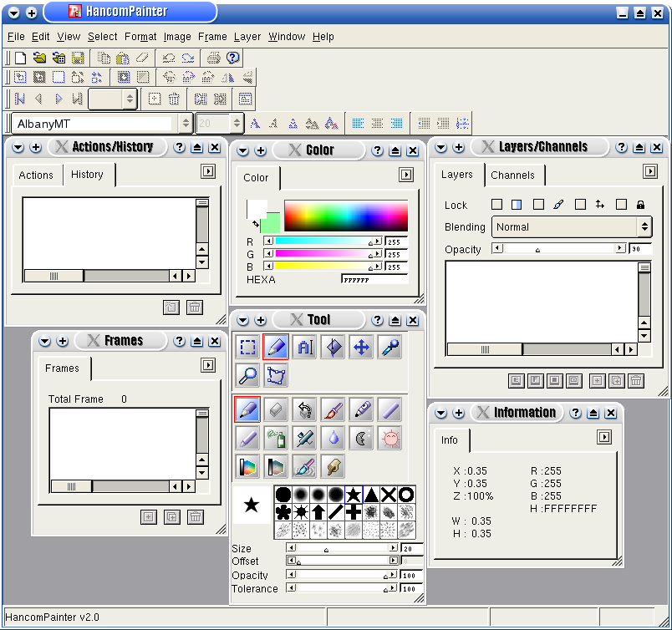672x630 pixels.
Task: Click the Layers list vertical scrollbar
Action: point(644,302)
